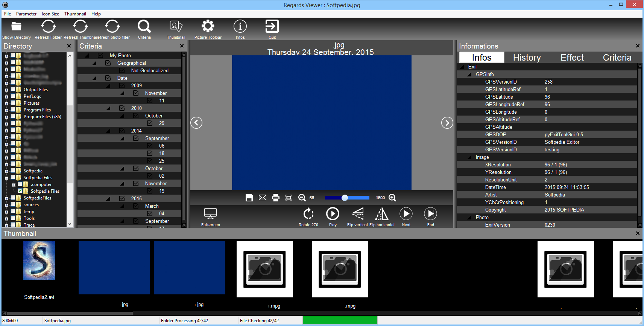Switch to the History tab

coord(527,58)
